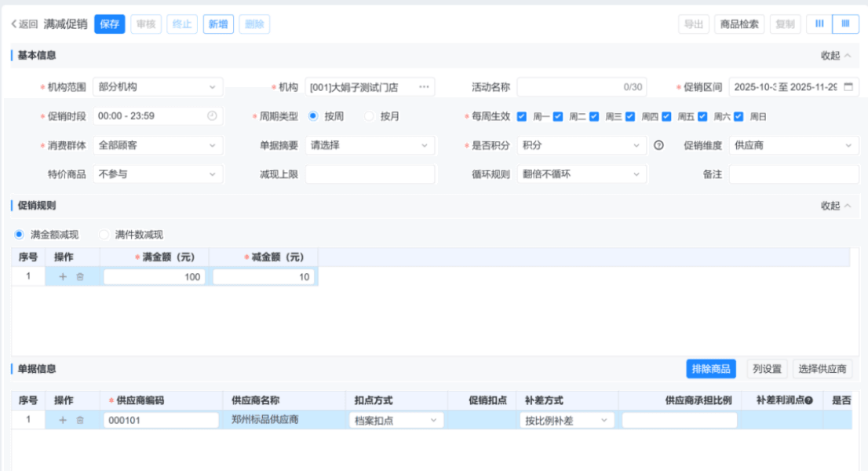Click the ellipsis icon in 机构 field

coord(424,87)
